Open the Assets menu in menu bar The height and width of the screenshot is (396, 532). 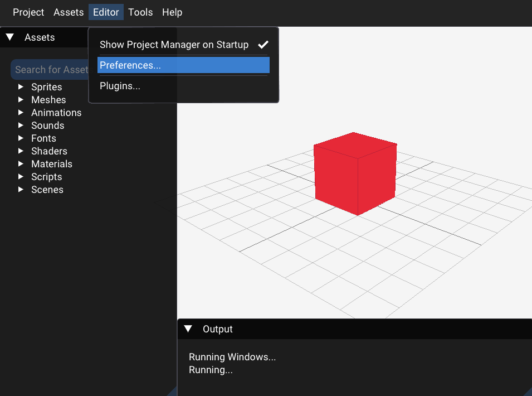pyautogui.click(x=69, y=12)
